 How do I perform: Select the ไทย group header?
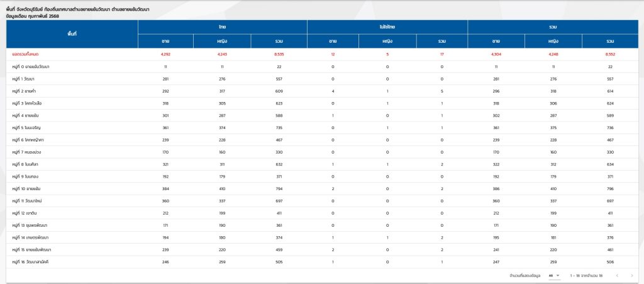223,27
